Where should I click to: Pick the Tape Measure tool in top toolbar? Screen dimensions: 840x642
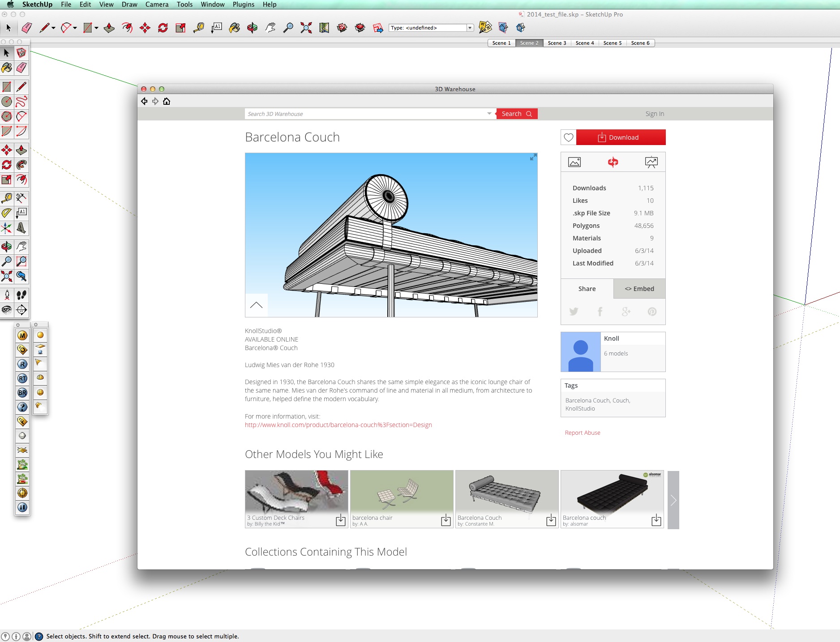click(198, 28)
